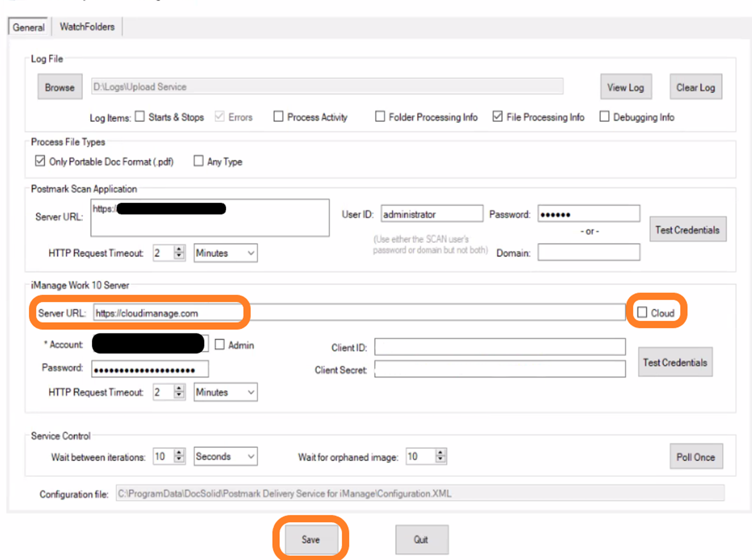This screenshot has width=752, height=560.
Task: Click the Domain input field
Action: [x=589, y=253]
